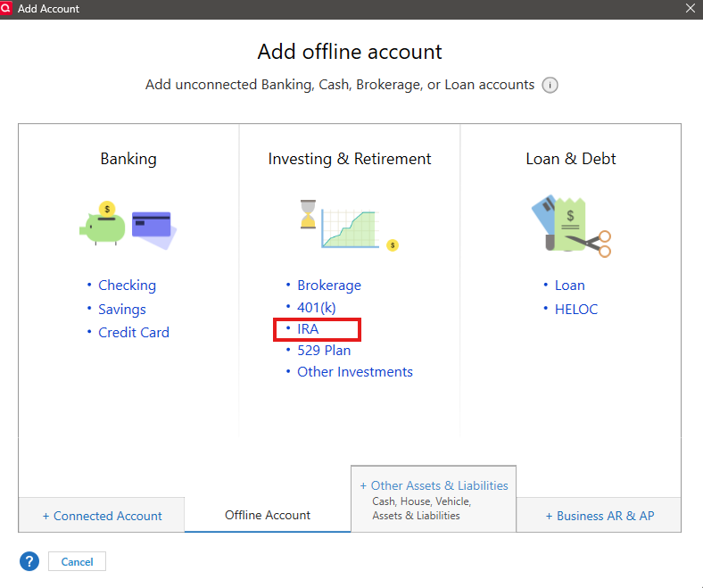Click the Investing & Retirement heading
Viewport: 703px width, 588px height.
point(349,159)
